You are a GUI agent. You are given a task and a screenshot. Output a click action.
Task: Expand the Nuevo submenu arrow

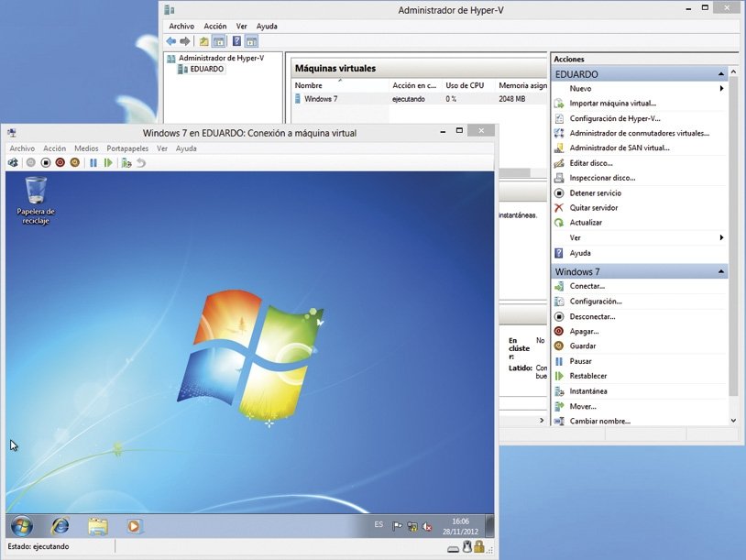tap(721, 89)
